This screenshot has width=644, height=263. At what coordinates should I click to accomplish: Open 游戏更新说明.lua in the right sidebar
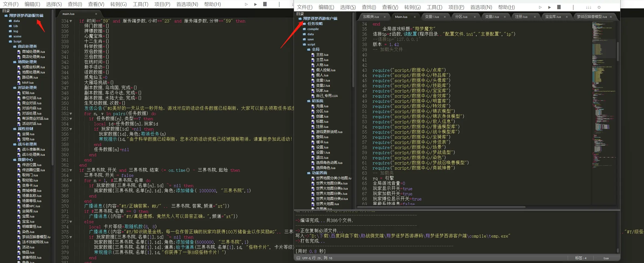tap(329, 132)
